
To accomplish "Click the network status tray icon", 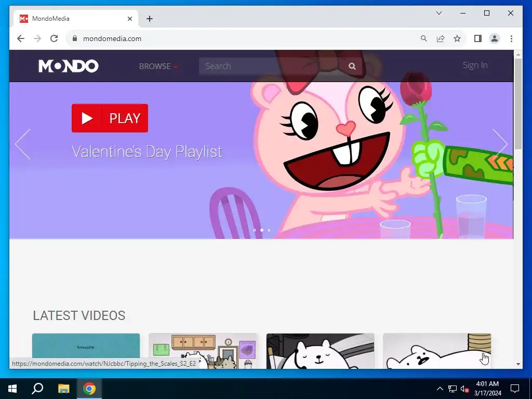I will 453,389.
